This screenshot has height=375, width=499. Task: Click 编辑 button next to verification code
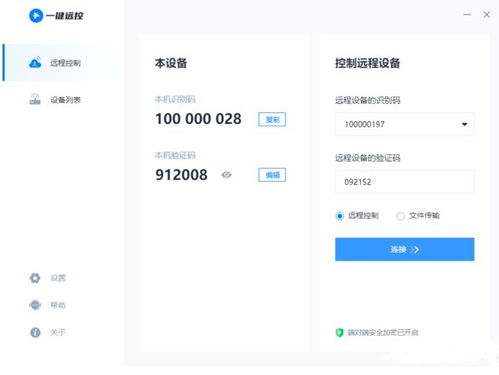point(272,175)
